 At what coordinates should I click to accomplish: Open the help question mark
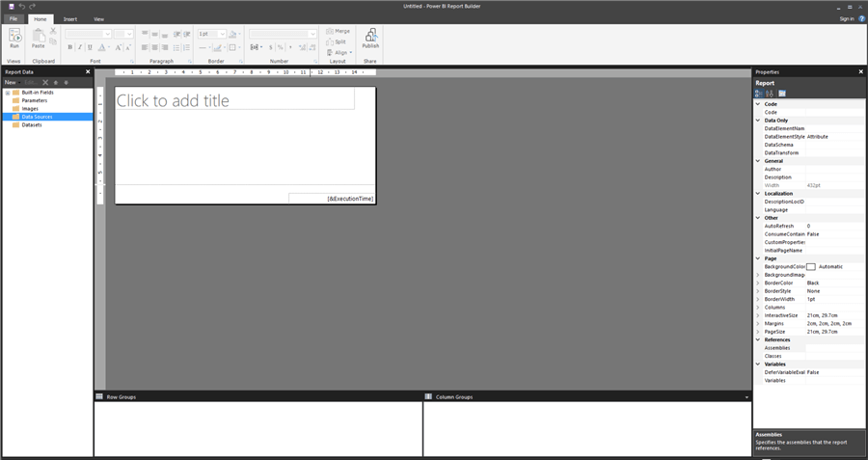coord(862,19)
